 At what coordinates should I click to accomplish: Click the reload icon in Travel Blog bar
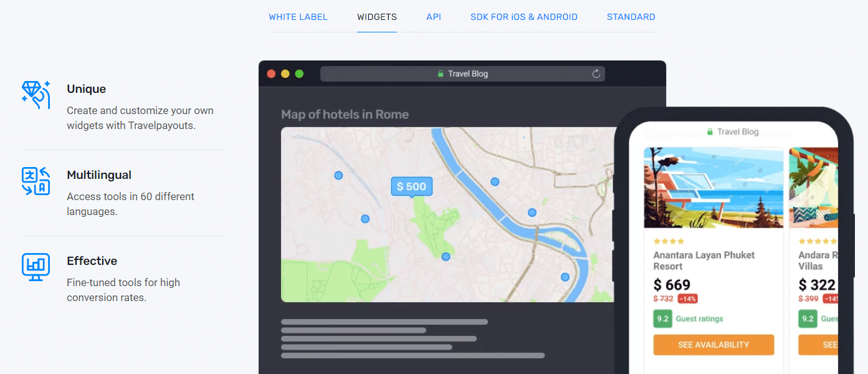(596, 74)
